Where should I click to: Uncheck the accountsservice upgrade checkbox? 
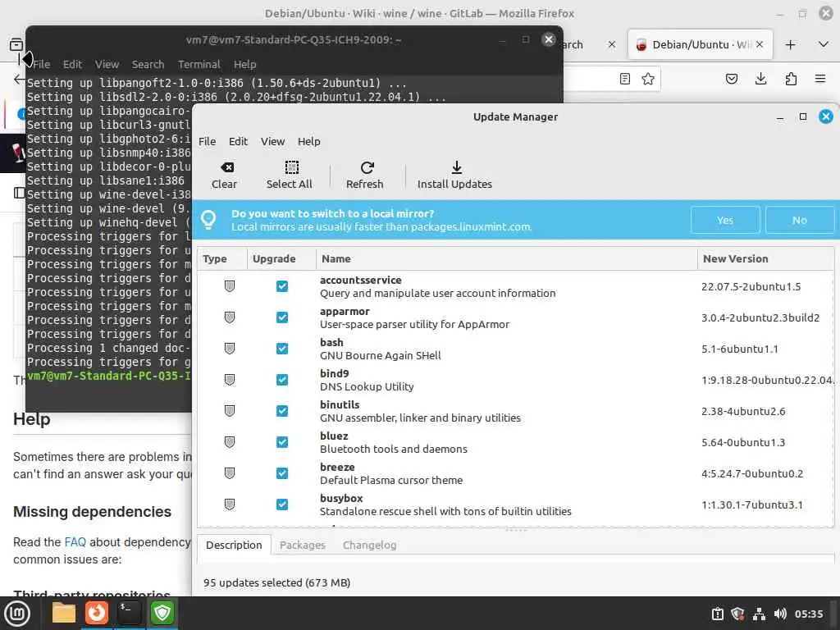point(282,286)
